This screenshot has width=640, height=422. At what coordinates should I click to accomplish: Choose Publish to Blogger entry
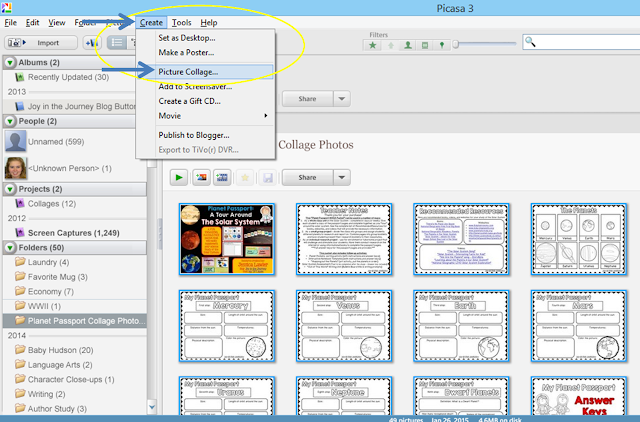[x=205, y=135]
